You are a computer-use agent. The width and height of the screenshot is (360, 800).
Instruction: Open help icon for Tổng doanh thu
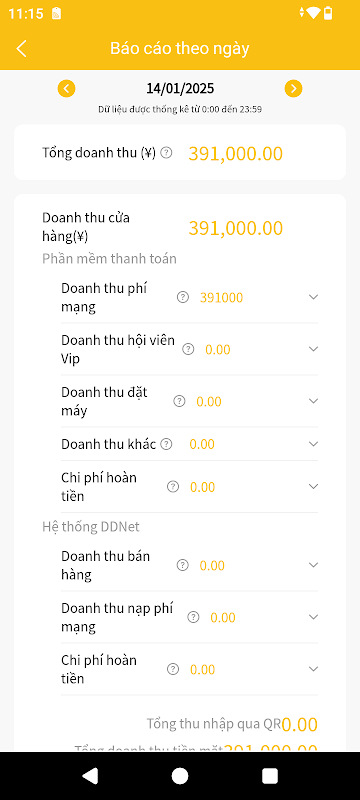[x=166, y=152]
